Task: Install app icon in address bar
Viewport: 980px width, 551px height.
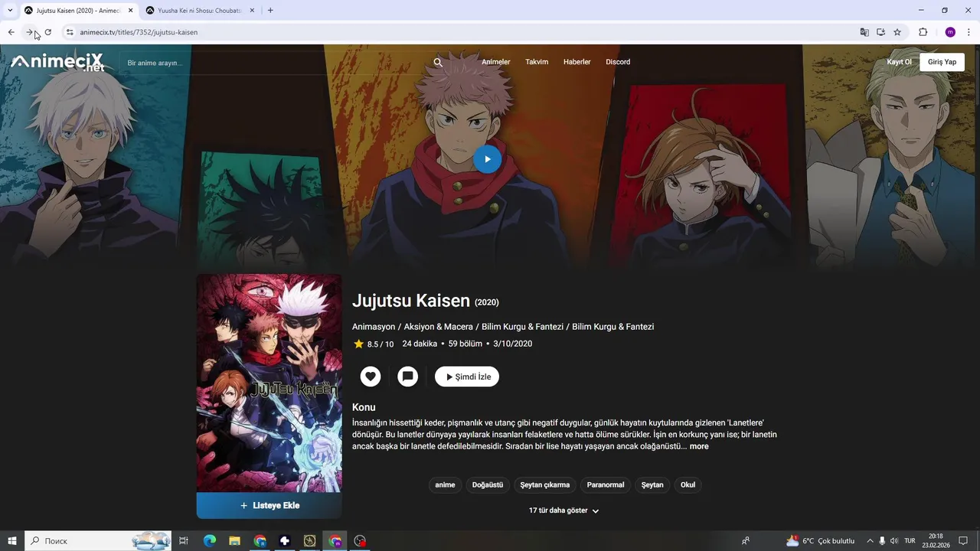Action: pyautogui.click(x=880, y=32)
